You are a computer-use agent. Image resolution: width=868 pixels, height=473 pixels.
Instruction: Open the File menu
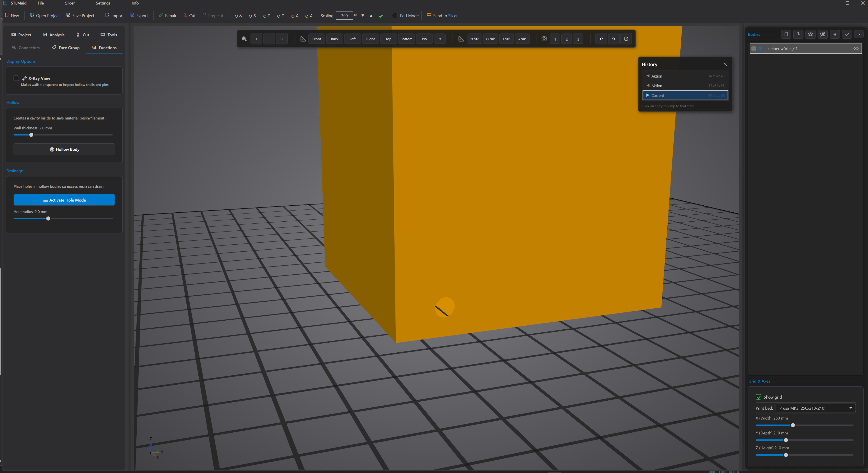[41, 3]
